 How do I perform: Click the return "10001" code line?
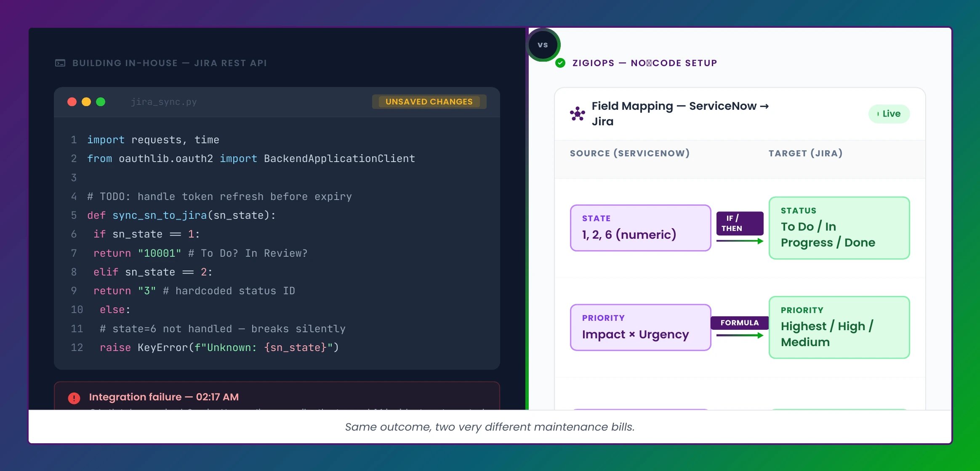coord(200,253)
